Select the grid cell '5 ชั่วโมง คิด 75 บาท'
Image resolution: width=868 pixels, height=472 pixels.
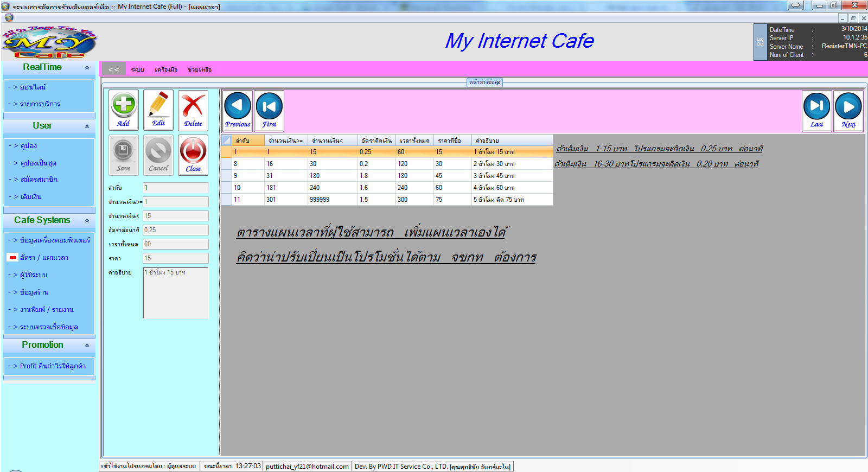tap(512, 200)
